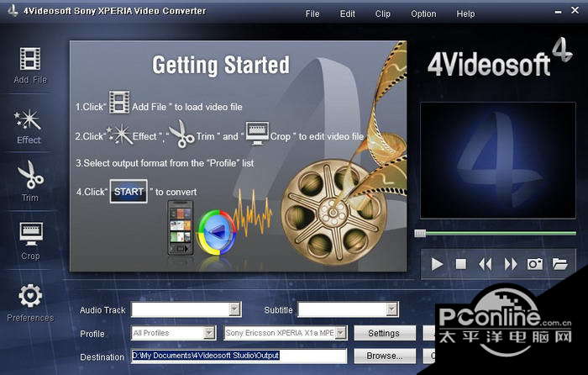Click the Settings button
588x375 pixels.
385,333
